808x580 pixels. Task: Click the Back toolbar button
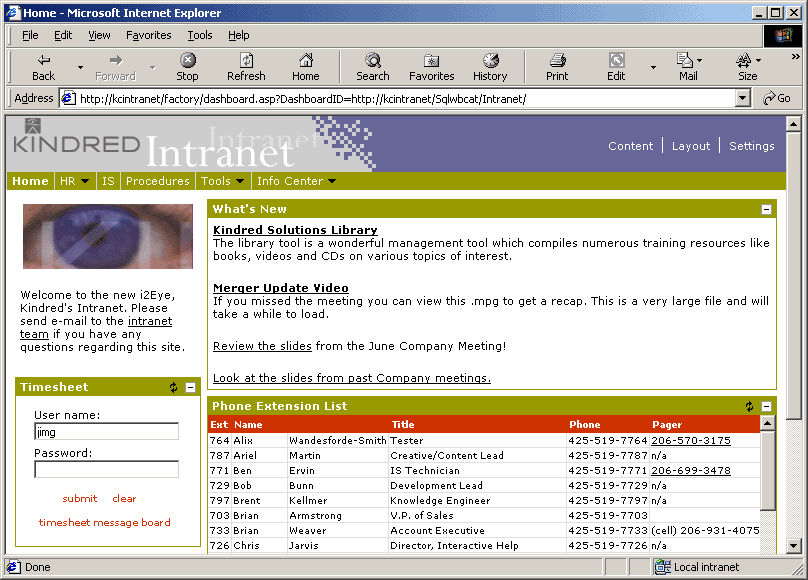(x=43, y=67)
